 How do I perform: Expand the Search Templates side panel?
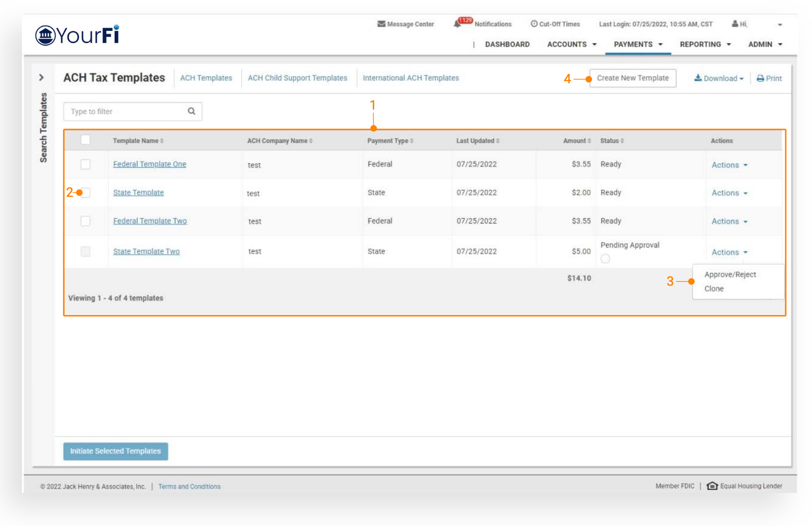[42, 78]
